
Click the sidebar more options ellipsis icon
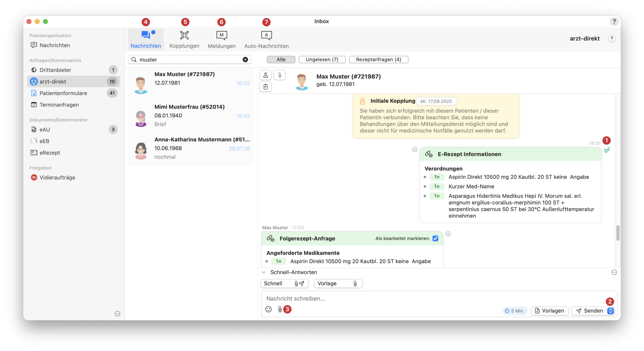[118, 314]
